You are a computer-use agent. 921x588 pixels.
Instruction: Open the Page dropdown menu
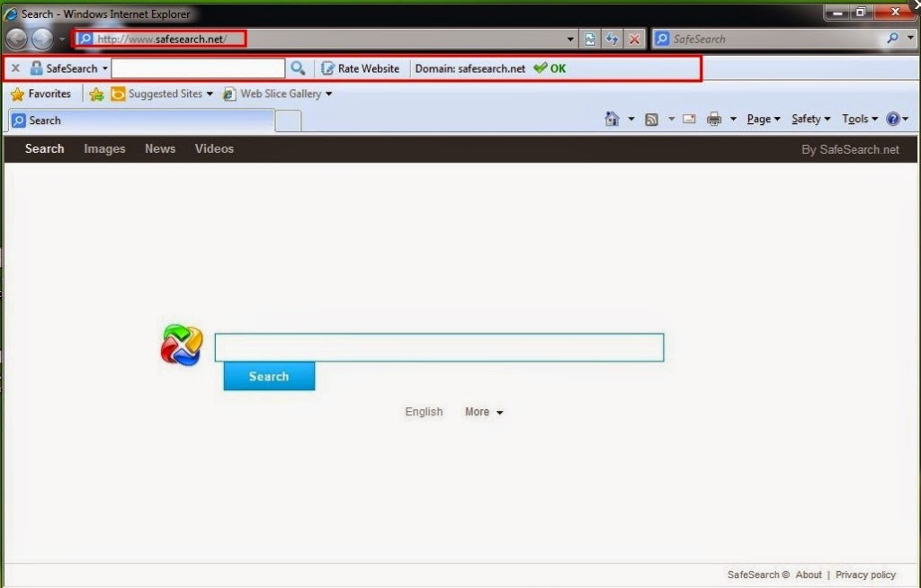pyautogui.click(x=760, y=118)
